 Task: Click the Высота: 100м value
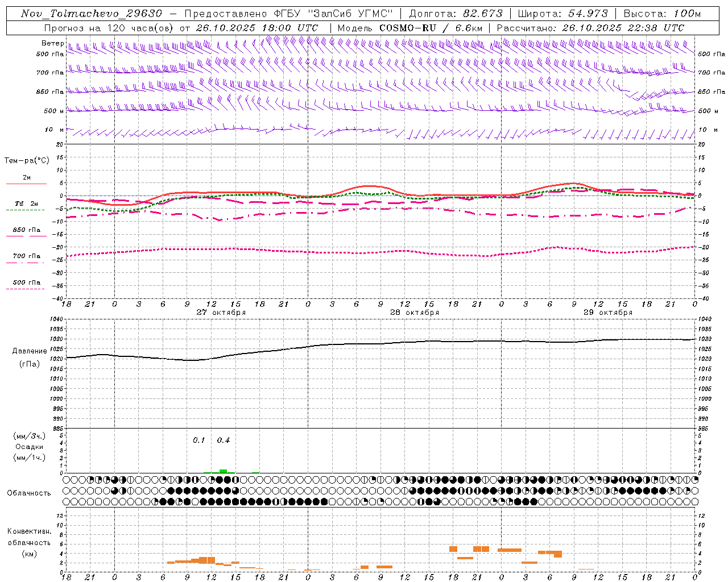662,14
